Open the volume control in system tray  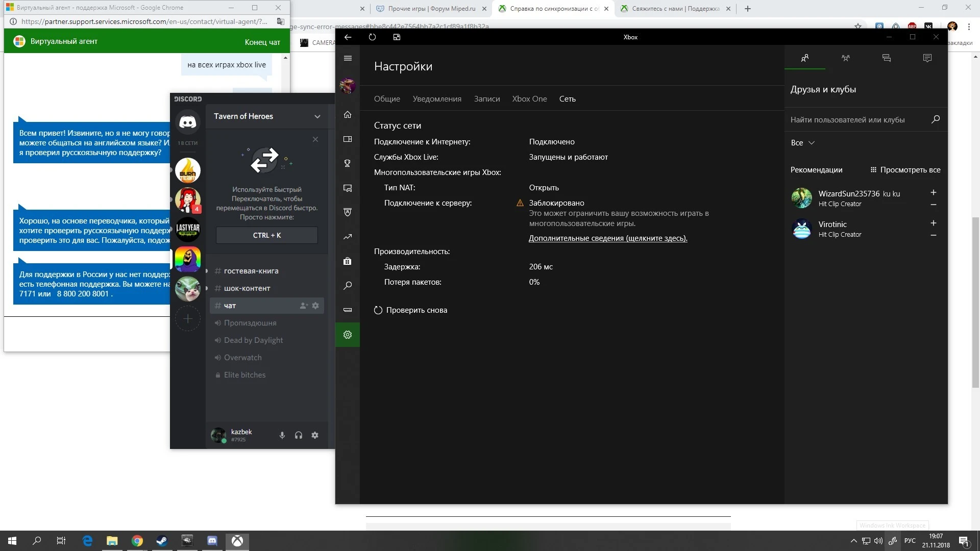coord(878,541)
